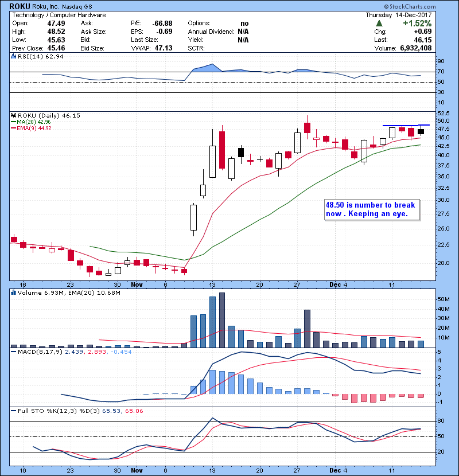Viewport: 459px width, 476px height.
Task: Click the 27.5 price axis label
Action: pyautogui.click(x=443, y=214)
